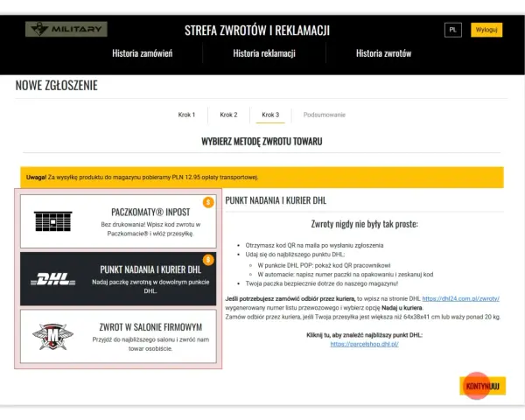Click paid-option coin badge on Paczkomaty InPost
This screenshot has height=420, width=525.
(x=208, y=202)
